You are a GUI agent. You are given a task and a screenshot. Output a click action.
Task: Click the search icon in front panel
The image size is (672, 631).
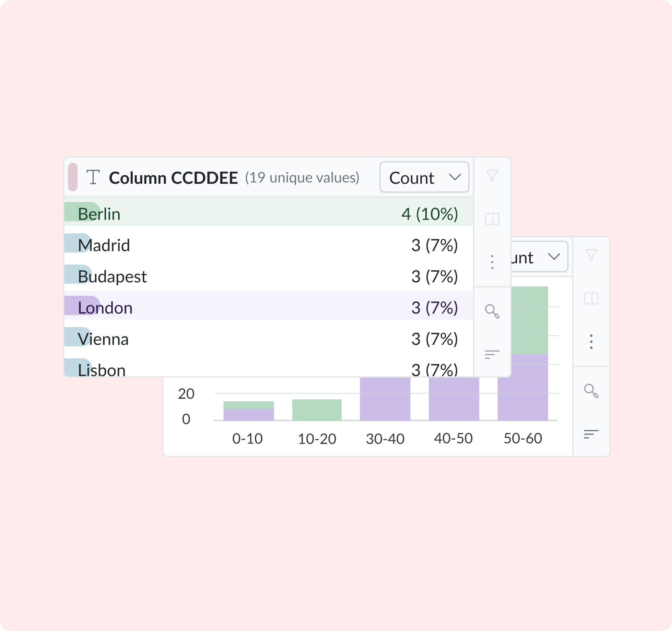pyautogui.click(x=492, y=311)
